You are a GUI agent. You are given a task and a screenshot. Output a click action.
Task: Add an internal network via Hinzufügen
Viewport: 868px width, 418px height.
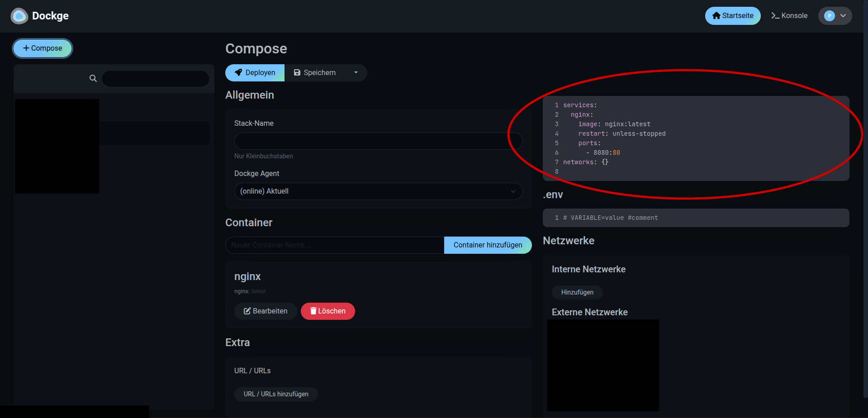pyautogui.click(x=577, y=292)
